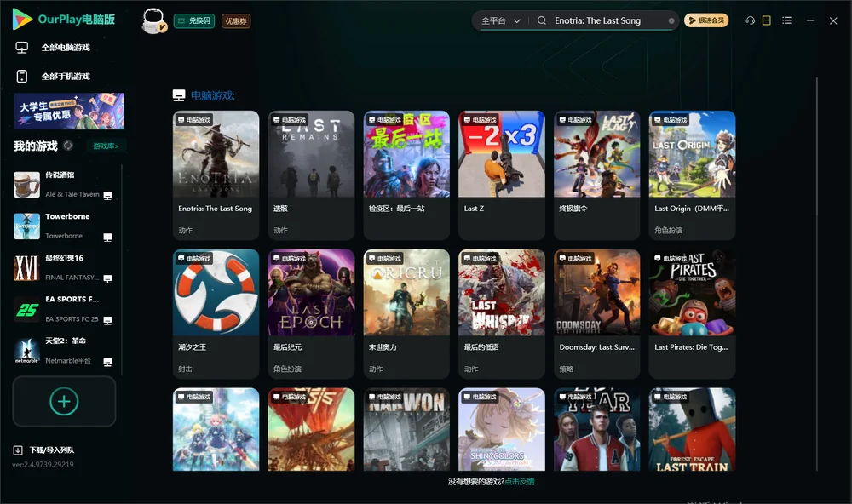Click the download queue icon
The image size is (852, 504).
coord(18,450)
